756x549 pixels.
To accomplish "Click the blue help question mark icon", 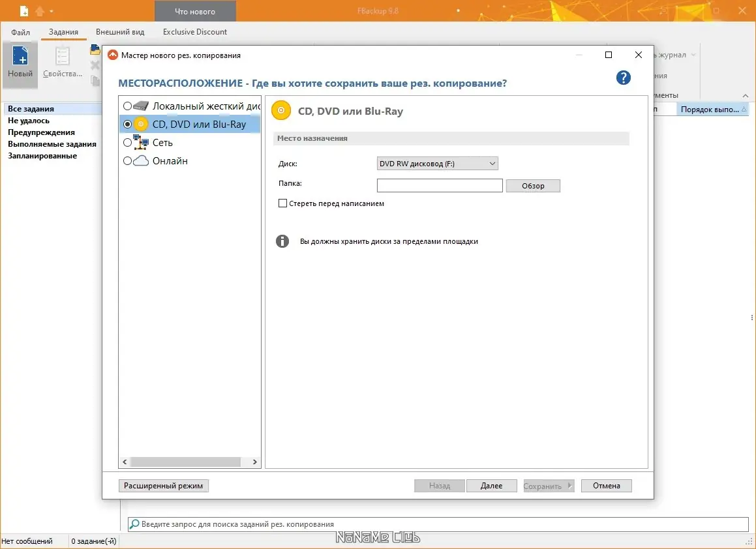I will [x=624, y=78].
